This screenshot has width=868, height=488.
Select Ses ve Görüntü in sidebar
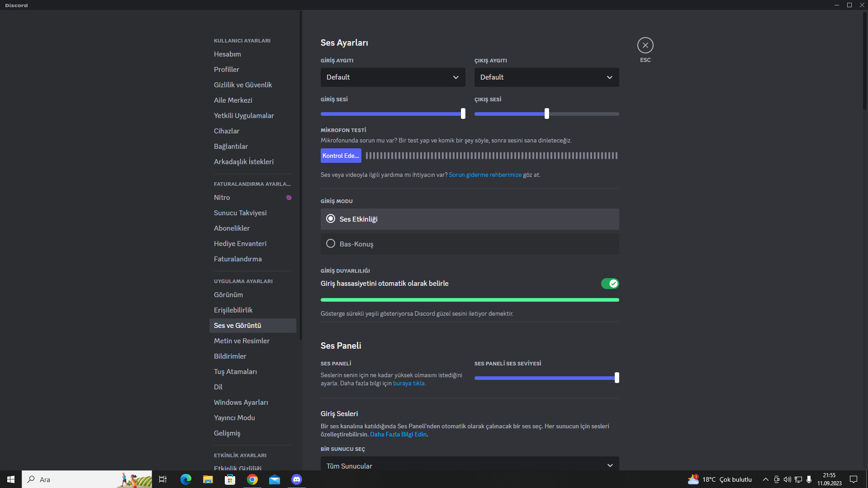point(252,326)
